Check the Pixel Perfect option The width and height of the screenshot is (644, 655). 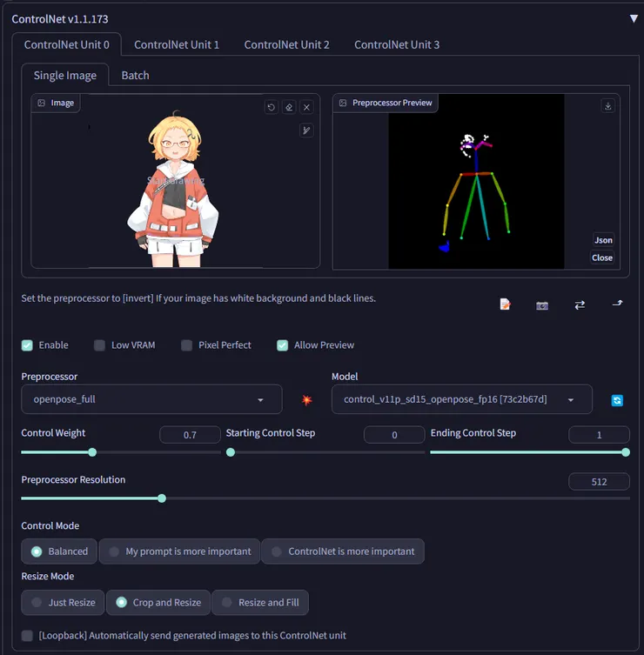[x=186, y=345]
